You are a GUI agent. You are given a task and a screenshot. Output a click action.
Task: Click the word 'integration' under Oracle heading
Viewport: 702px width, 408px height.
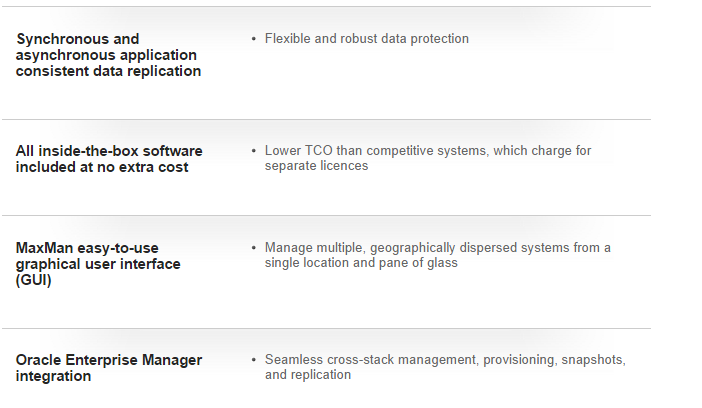click(x=53, y=376)
